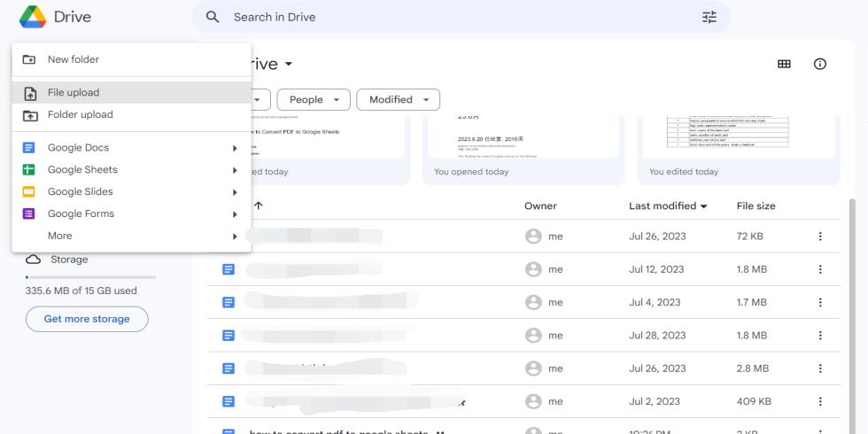Open more actions for 72 KB file
868x434 pixels.
coord(820,236)
